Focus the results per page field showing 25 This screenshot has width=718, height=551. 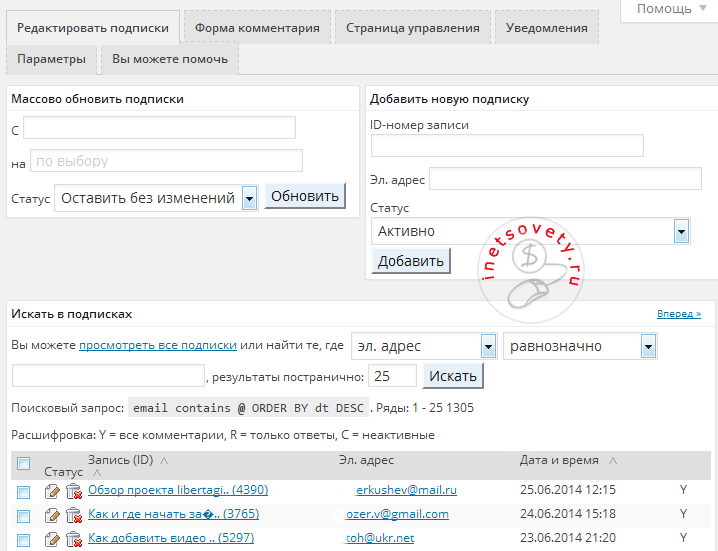coord(392,376)
